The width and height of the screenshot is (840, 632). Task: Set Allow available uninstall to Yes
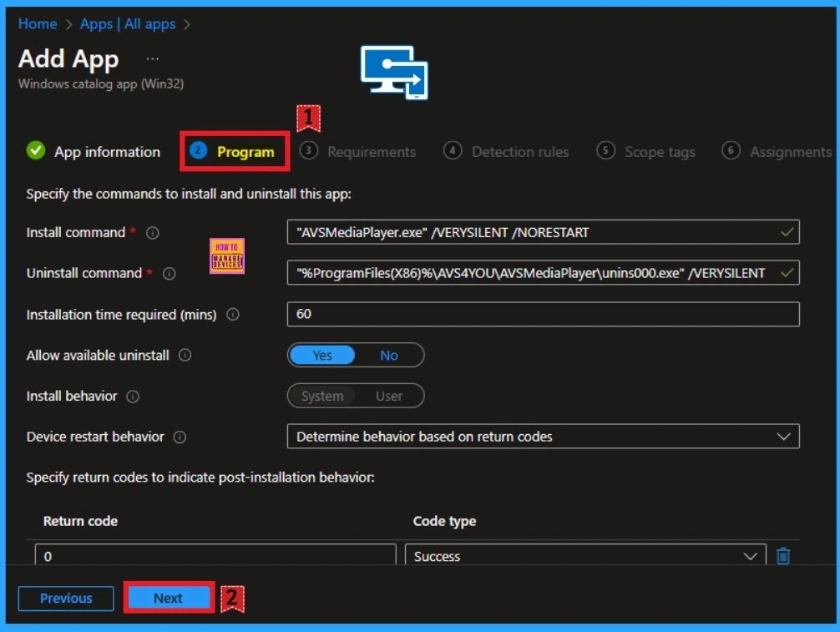coord(322,355)
